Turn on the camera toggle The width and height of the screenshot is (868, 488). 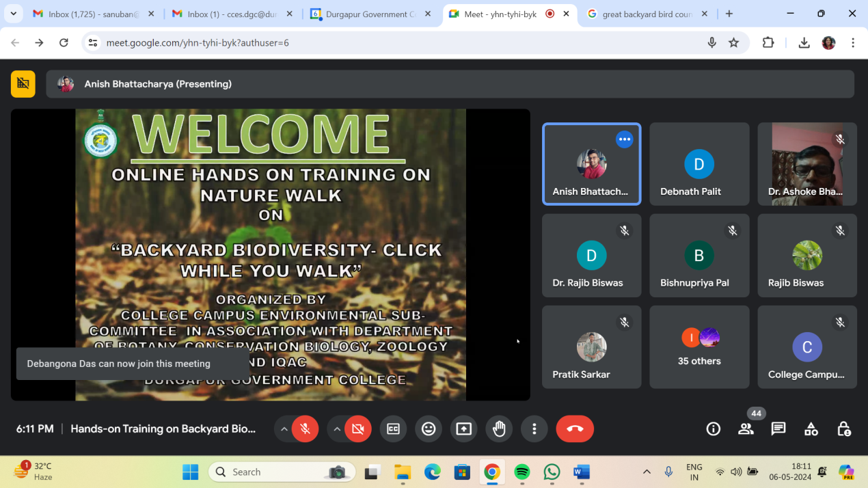click(357, 429)
